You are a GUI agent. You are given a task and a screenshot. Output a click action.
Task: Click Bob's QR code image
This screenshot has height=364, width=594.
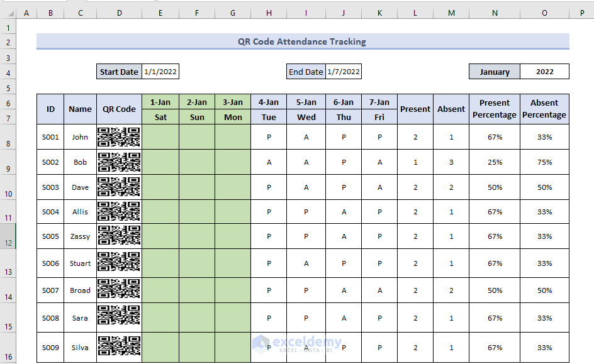coord(118,162)
